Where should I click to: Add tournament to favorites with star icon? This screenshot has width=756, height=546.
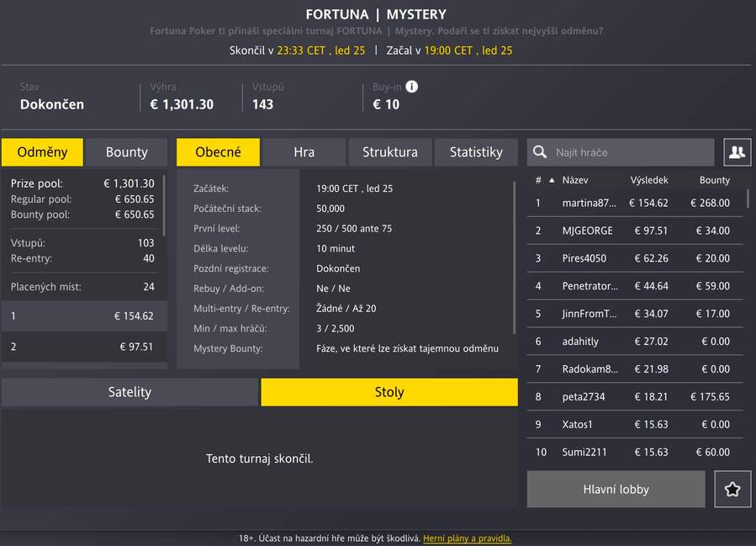pyautogui.click(x=732, y=489)
